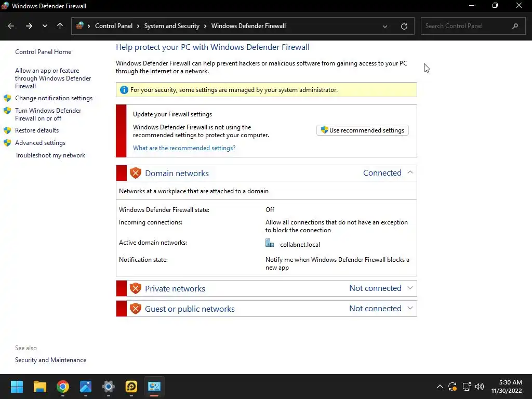Click red shield icon on Domain networks
Screen dimensions: 532x399
tap(136, 173)
